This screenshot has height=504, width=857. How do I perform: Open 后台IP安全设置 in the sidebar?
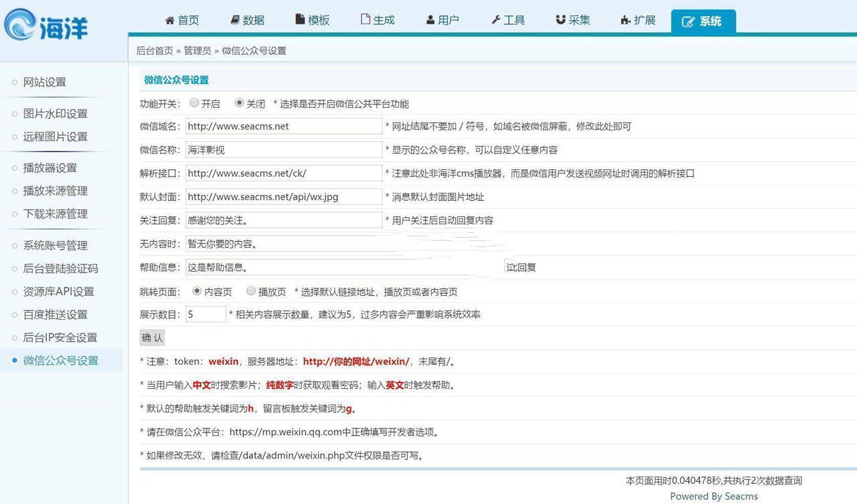coord(60,337)
